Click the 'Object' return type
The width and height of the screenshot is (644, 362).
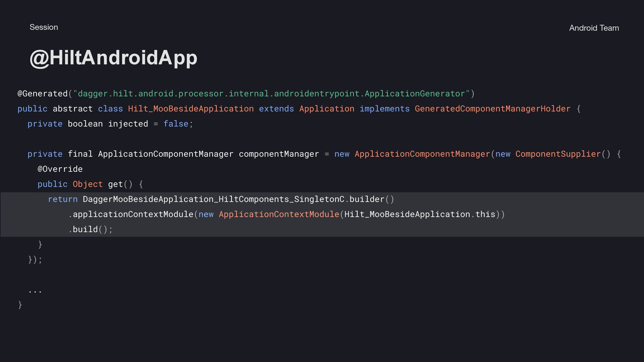pyautogui.click(x=88, y=184)
